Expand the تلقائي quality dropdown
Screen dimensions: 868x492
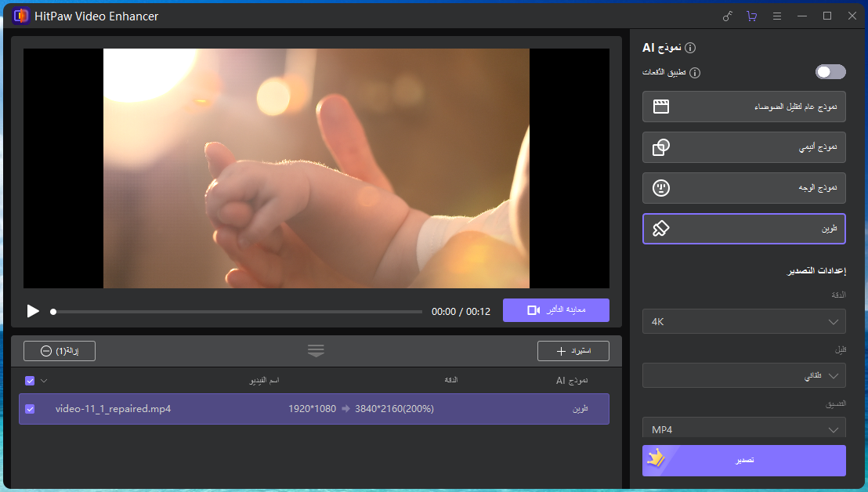(x=743, y=375)
